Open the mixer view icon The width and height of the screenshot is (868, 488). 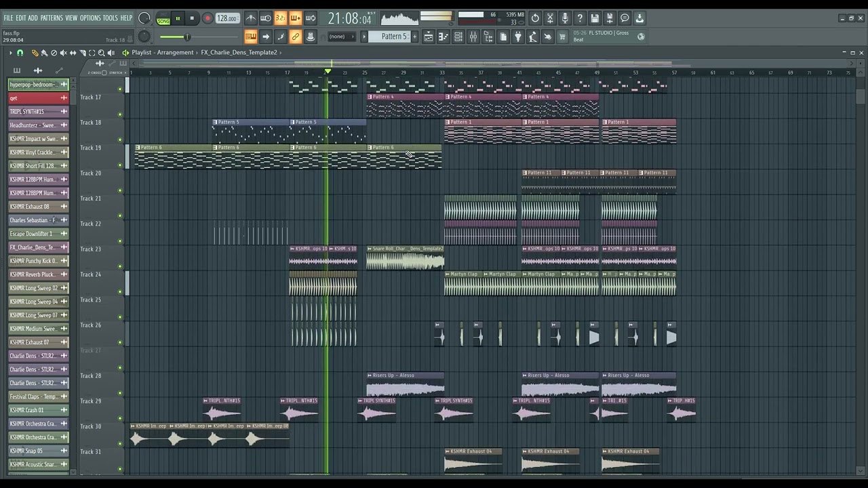473,37
